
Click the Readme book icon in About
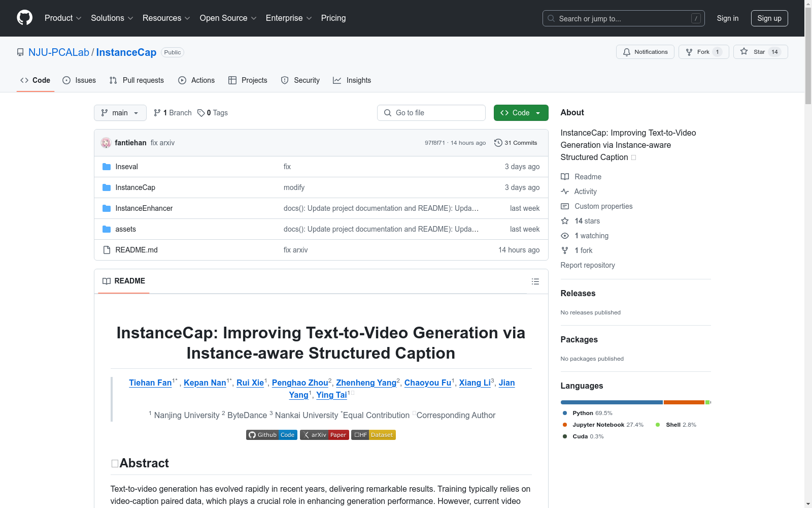(x=565, y=177)
